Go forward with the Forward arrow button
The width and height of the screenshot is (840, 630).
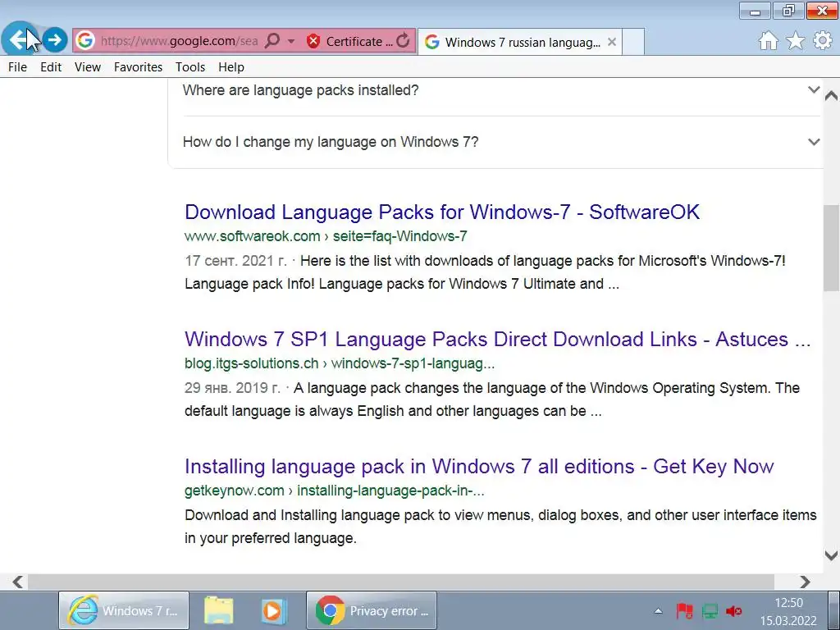coord(54,39)
